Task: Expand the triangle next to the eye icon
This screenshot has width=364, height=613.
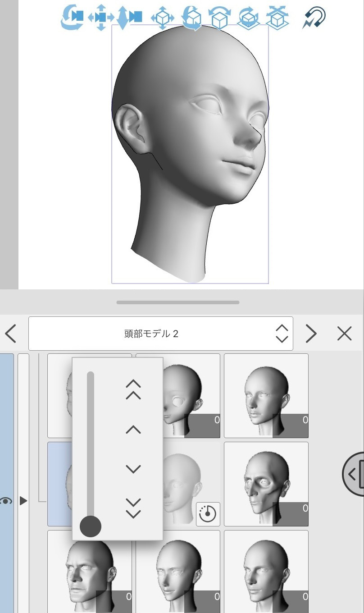Action: point(23,500)
